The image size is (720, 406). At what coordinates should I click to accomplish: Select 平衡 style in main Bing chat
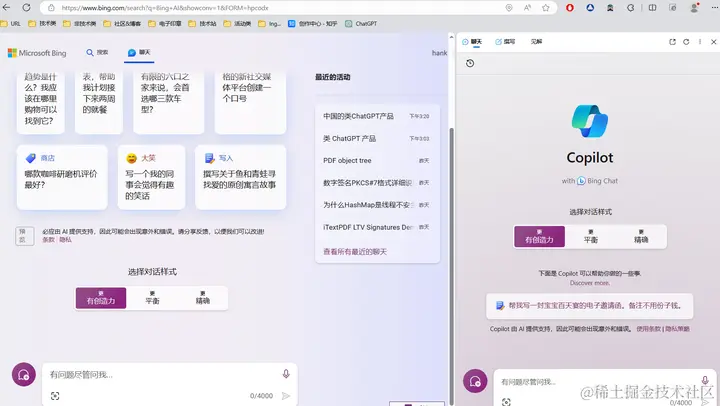click(x=152, y=298)
